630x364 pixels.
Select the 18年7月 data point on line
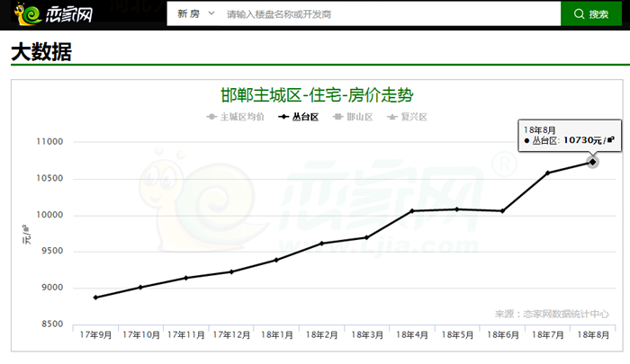(547, 173)
